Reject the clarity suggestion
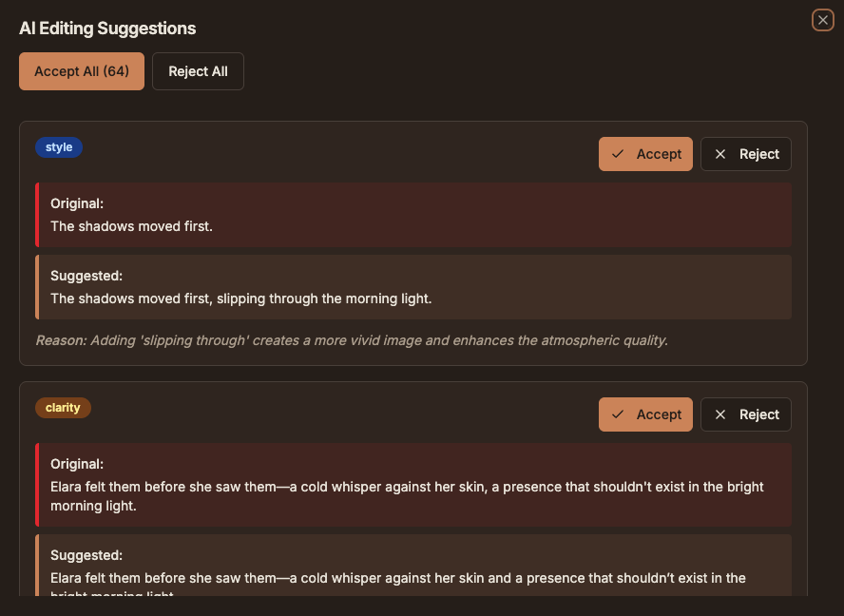The image size is (844, 616). pos(745,414)
